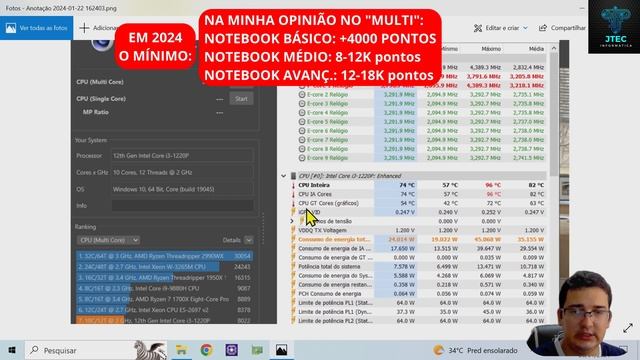Click the Compartilhar share button

[x=562, y=28]
